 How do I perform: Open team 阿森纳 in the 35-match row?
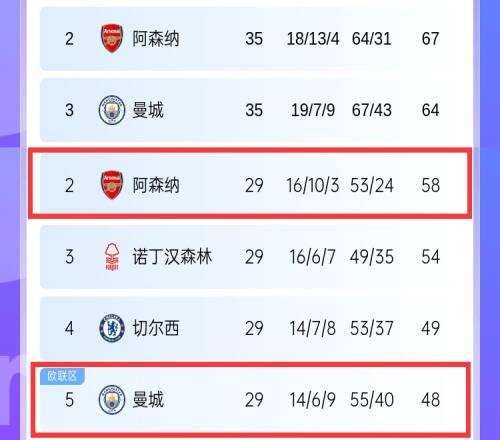156,39
